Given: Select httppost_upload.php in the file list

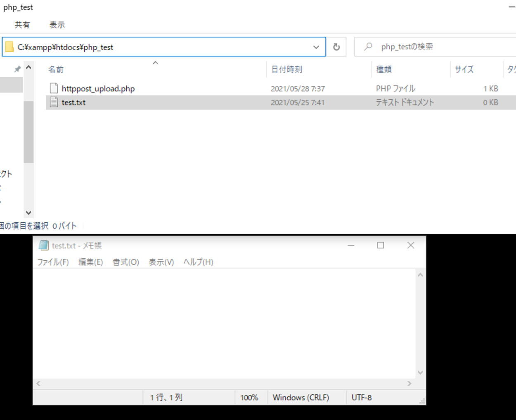Looking at the screenshot, I should (98, 88).
